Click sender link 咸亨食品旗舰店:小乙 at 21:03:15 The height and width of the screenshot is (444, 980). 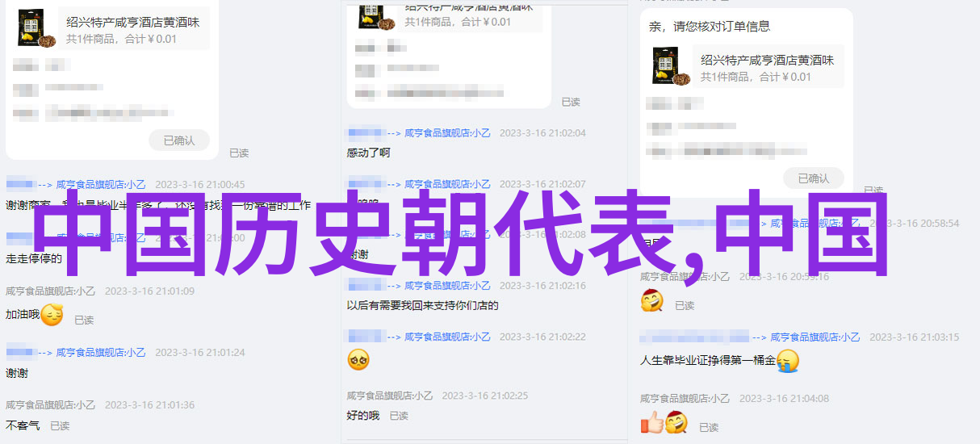tap(815, 337)
